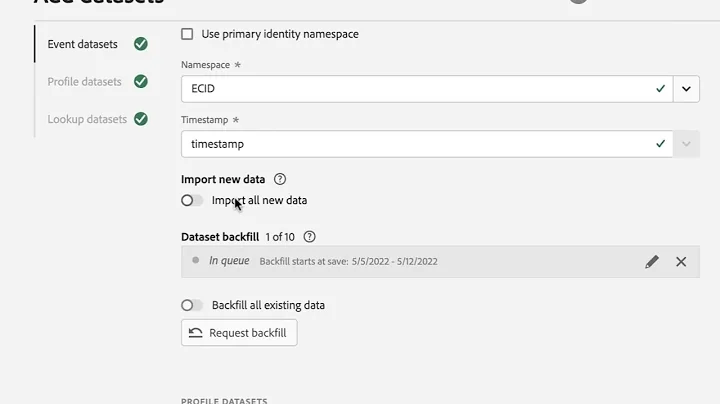This screenshot has width=720, height=404.
Task: Switch to the Event datasets tab
Action: [82, 44]
